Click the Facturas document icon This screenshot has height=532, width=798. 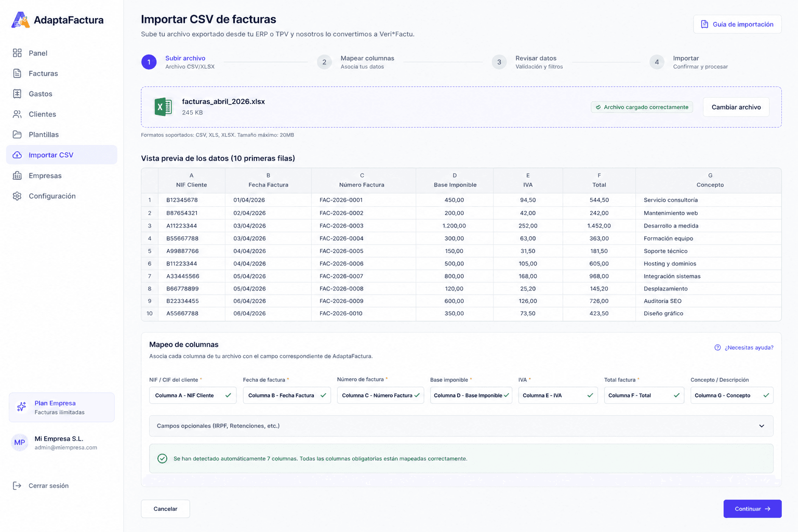(x=17, y=73)
